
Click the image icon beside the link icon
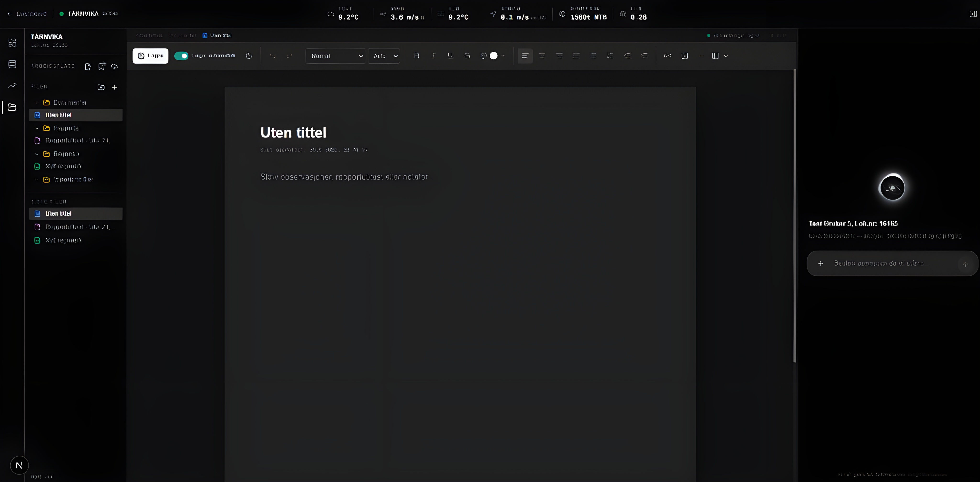(685, 56)
